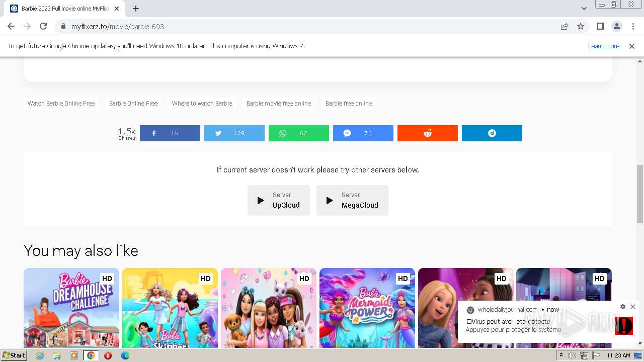The height and width of the screenshot is (362, 644).
Task: Click the virus warning notification text
Action: [x=509, y=321]
